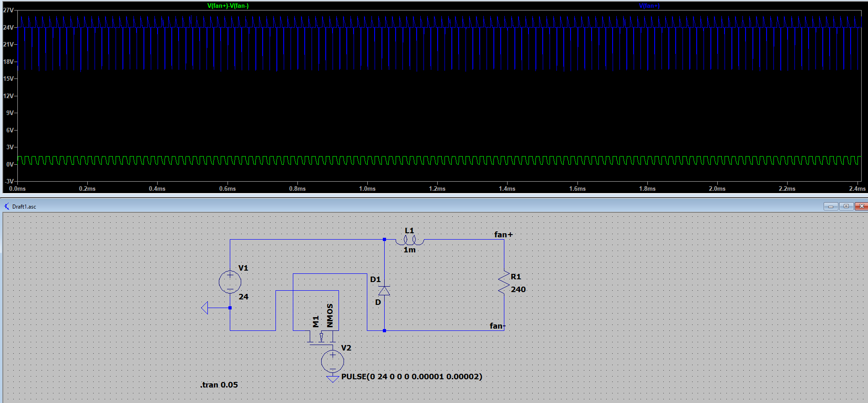Image resolution: width=868 pixels, height=403 pixels.
Task: Click the 12V vertical axis label
Action: click(8, 96)
